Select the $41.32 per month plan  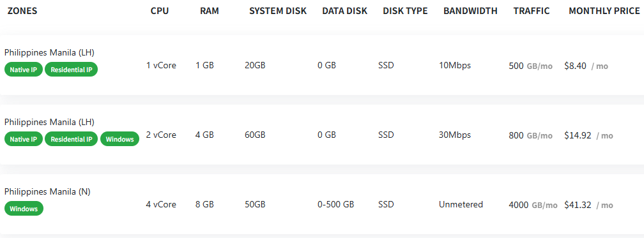click(x=322, y=204)
